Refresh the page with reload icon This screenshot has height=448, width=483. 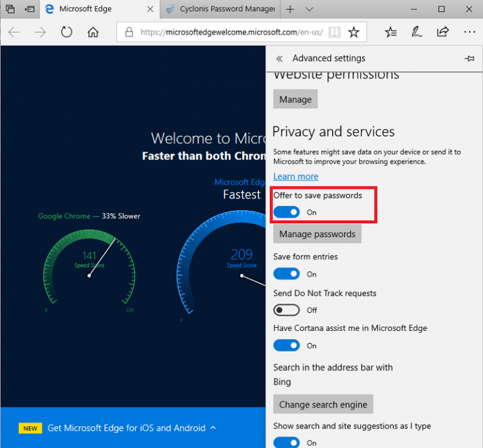(67, 32)
